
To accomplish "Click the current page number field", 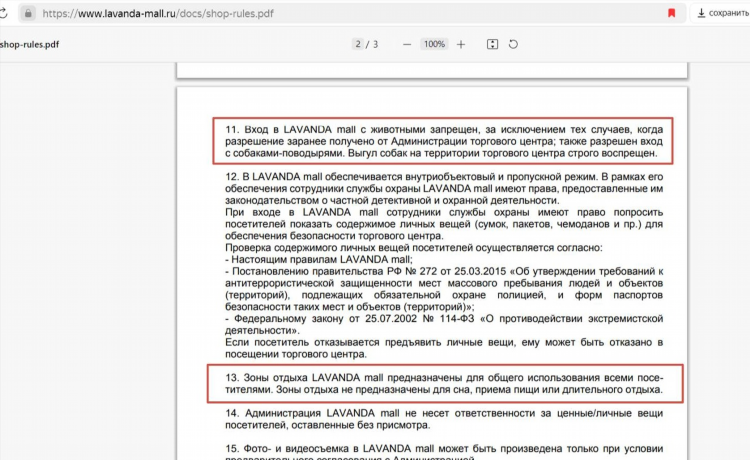I will click(358, 44).
